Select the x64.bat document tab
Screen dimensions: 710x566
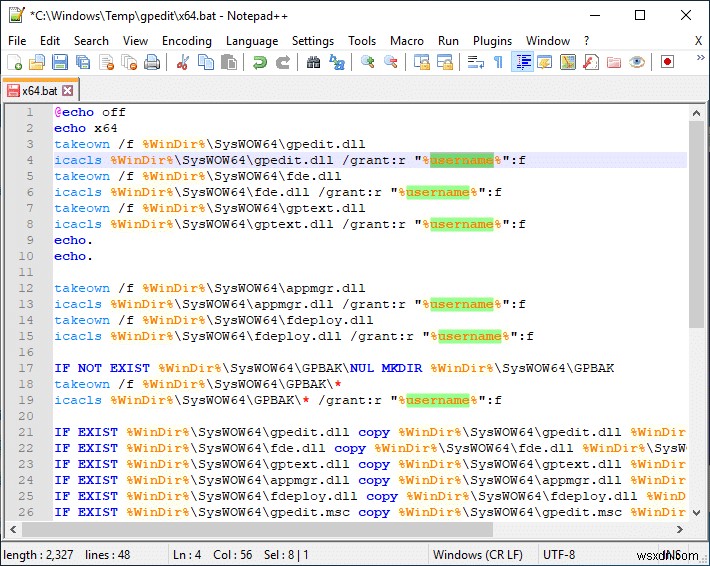tap(40, 91)
